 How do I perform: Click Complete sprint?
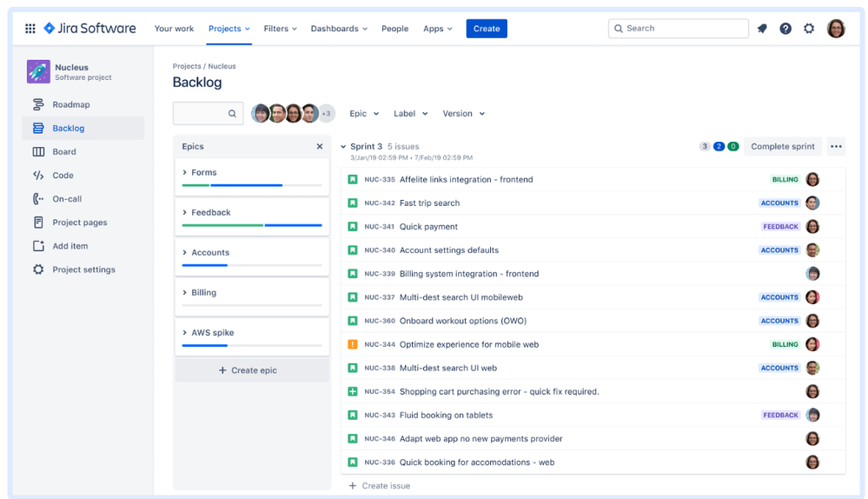tap(782, 146)
